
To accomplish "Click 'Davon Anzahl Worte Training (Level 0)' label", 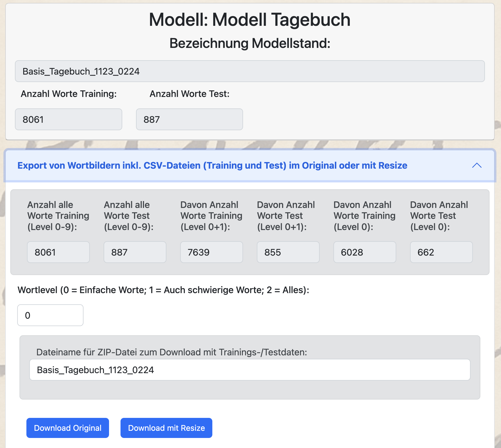I will [365, 216].
